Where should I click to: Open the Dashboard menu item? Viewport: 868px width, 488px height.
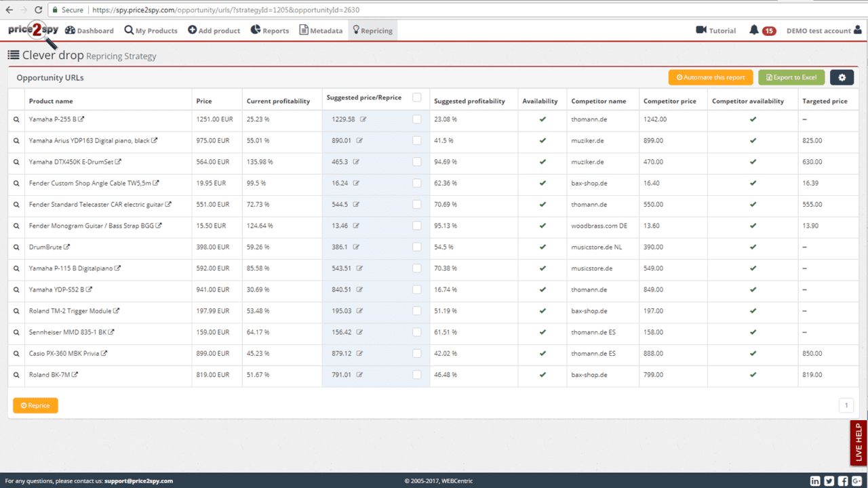point(90,30)
